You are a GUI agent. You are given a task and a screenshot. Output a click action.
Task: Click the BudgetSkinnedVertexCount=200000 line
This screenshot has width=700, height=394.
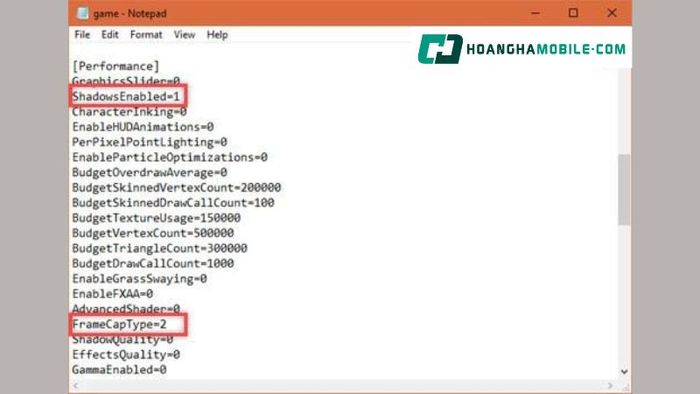coord(176,187)
